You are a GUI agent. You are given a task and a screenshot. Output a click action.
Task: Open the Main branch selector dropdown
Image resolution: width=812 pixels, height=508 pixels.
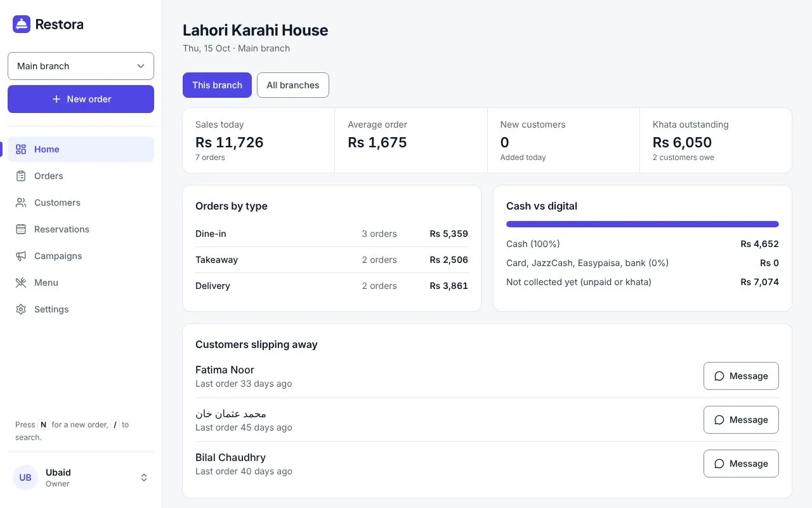[81, 66]
